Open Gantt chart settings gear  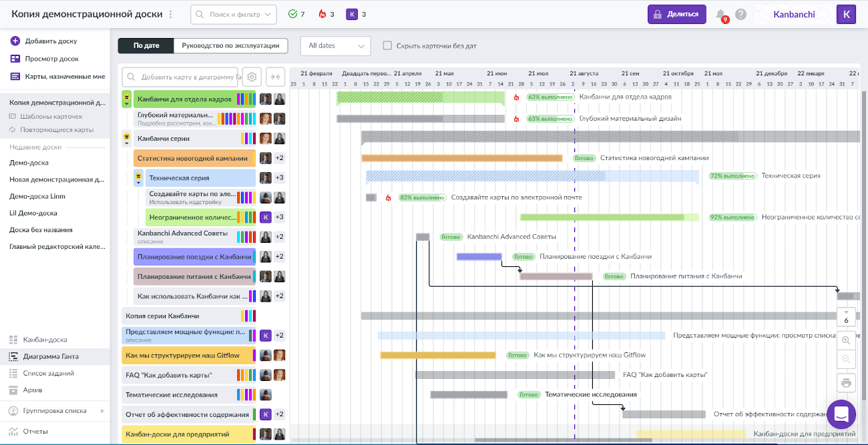point(252,77)
